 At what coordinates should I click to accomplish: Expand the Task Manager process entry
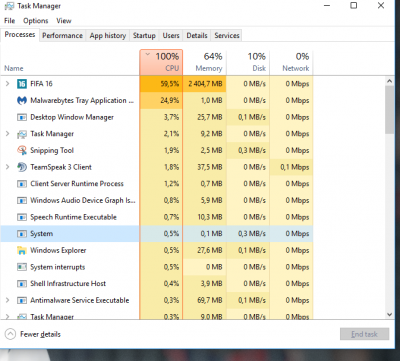coord(7,134)
